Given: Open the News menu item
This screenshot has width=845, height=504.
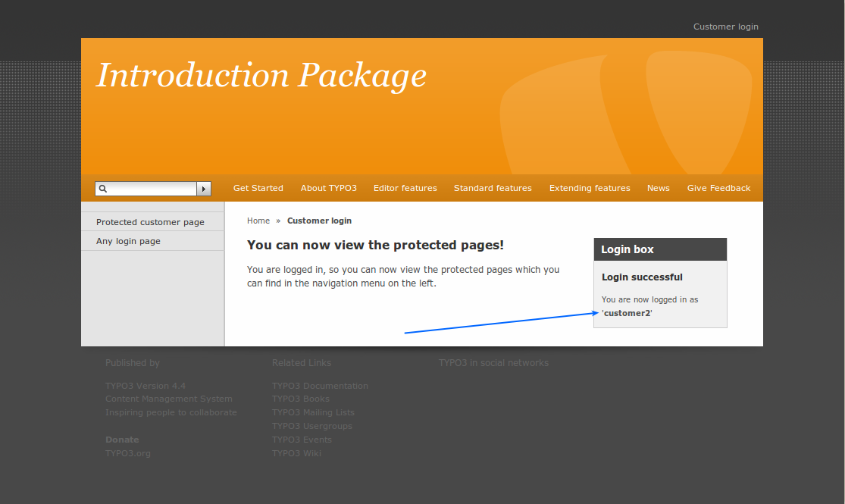Looking at the screenshot, I should pos(658,188).
